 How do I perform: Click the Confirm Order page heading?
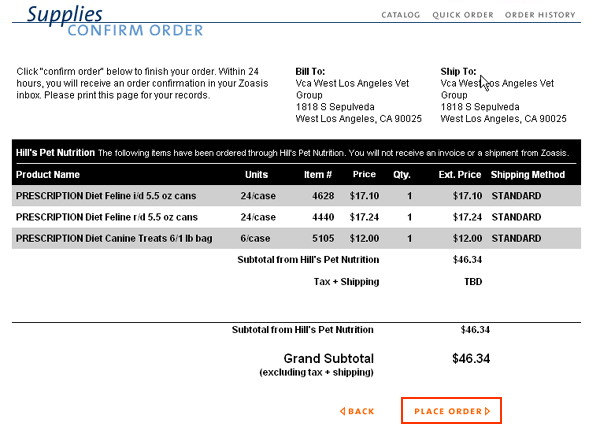click(135, 31)
